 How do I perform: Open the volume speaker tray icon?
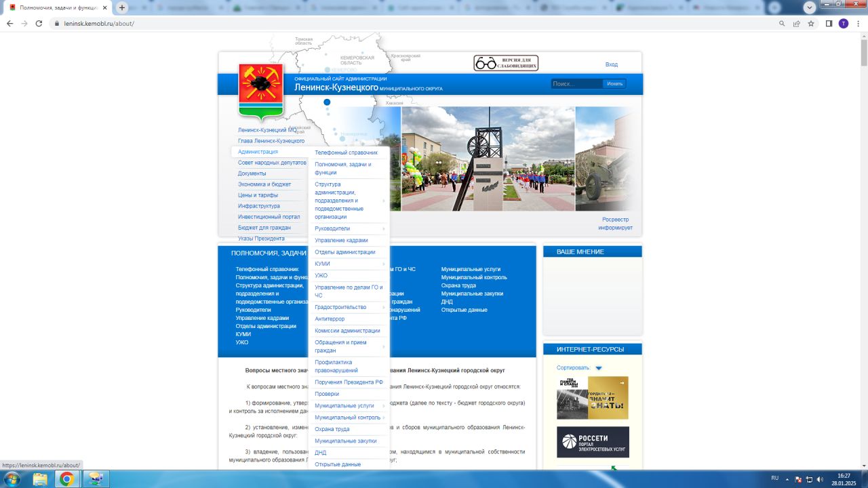coord(821,479)
